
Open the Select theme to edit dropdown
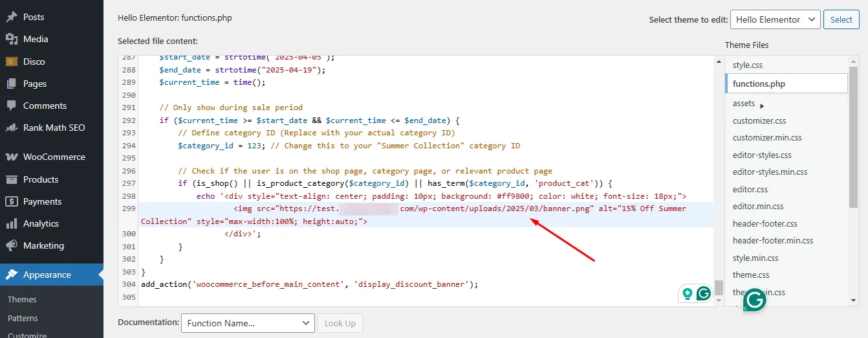tap(775, 19)
